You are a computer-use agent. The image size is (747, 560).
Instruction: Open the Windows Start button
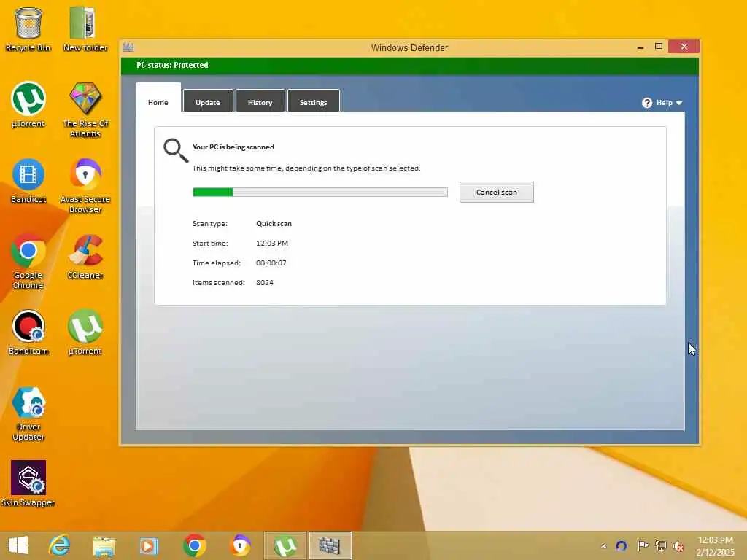(18, 545)
